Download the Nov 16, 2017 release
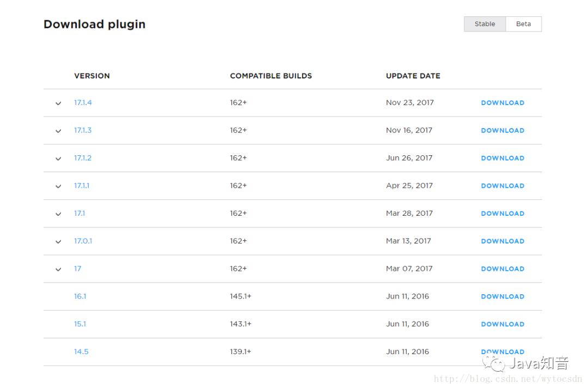This screenshot has width=588, height=389. tap(503, 131)
